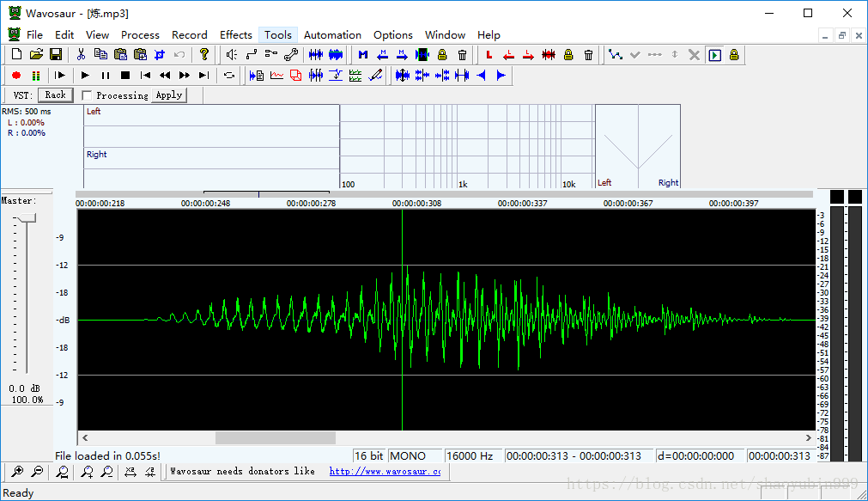Fast forward with the double right arrow button

point(185,76)
